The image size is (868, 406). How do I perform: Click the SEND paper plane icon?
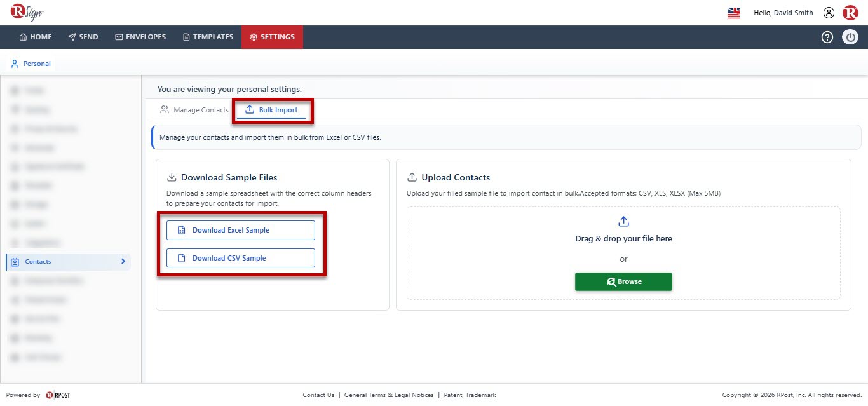point(72,37)
